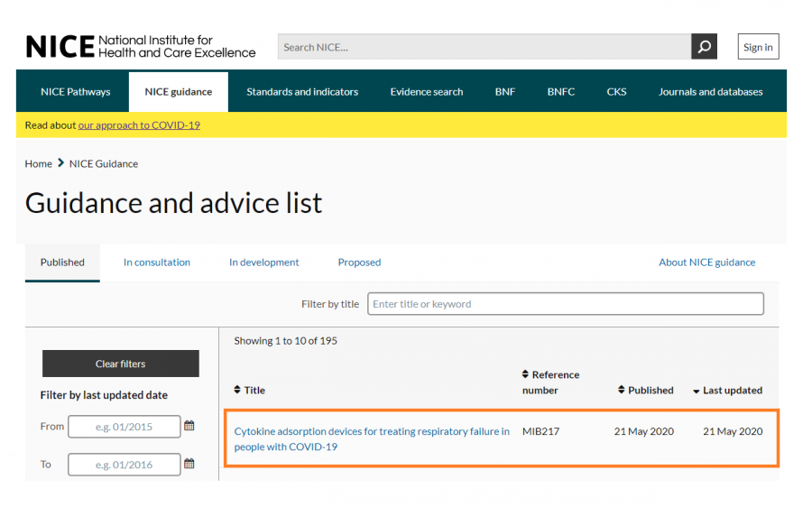
Task: Sort by Last updated column
Action: point(727,391)
